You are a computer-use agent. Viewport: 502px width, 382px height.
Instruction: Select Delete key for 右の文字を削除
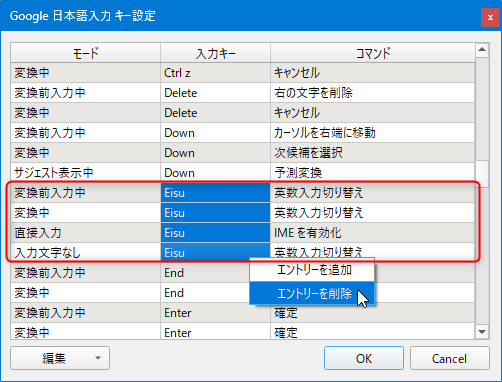[x=215, y=93]
